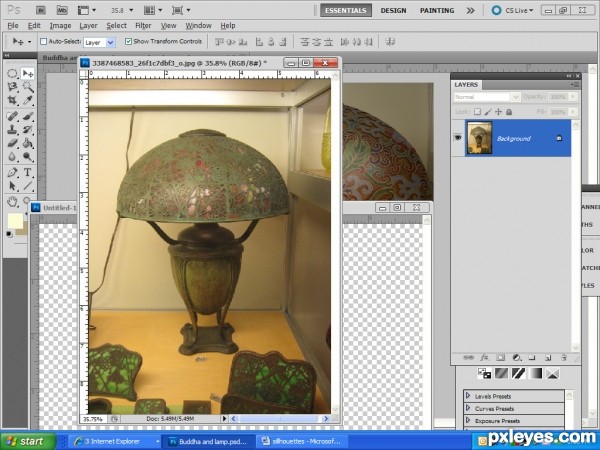Select the Line tool
Viewport: 600px width, 450px height.
point(28,186)
